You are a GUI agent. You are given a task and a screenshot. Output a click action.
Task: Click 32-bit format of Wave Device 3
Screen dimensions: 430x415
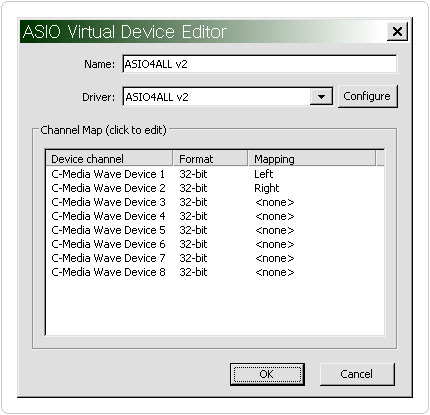point(193,202)
